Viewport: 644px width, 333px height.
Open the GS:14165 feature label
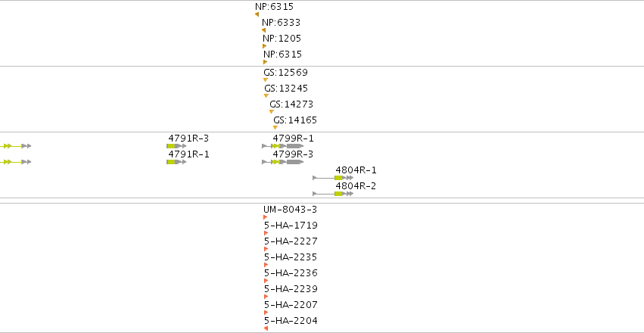(295, 120)
